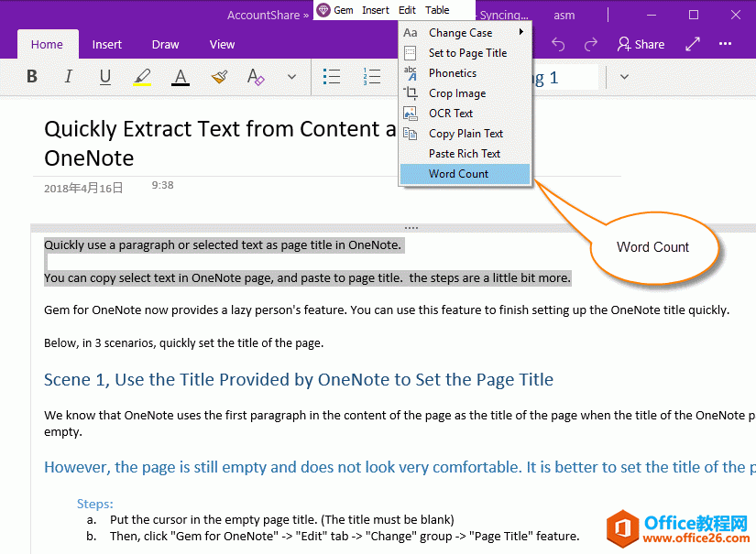Image resolution: width=756 pixels, height=554 pixels.
Task: Enter full screen with the expand icon
Action: [693, 44]
